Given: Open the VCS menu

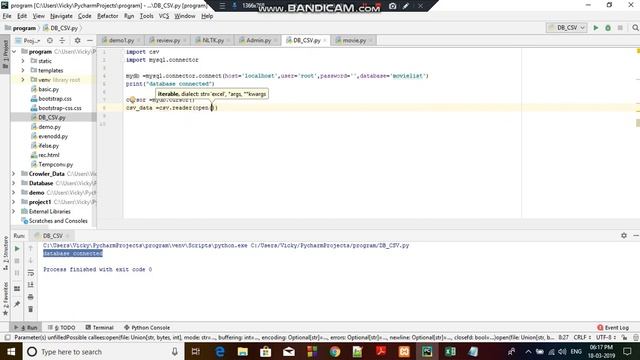Looking at the screenshot, I should click(164, 16).
